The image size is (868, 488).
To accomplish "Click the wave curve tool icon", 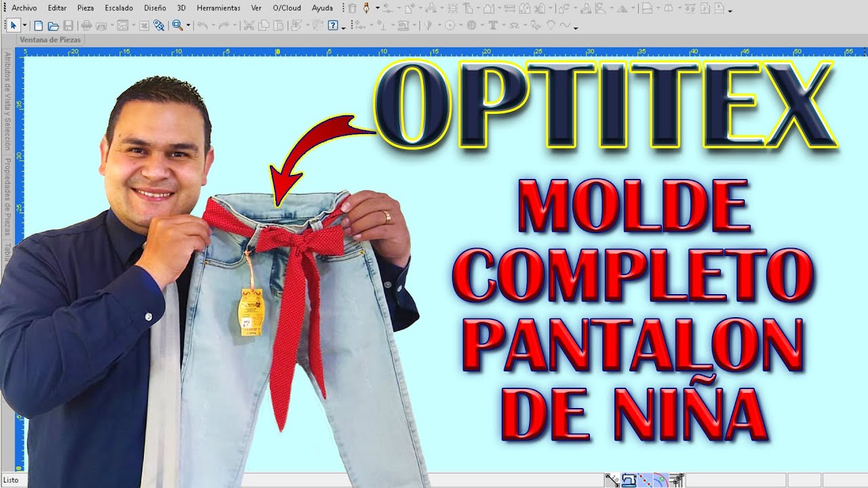I will 565,25.
